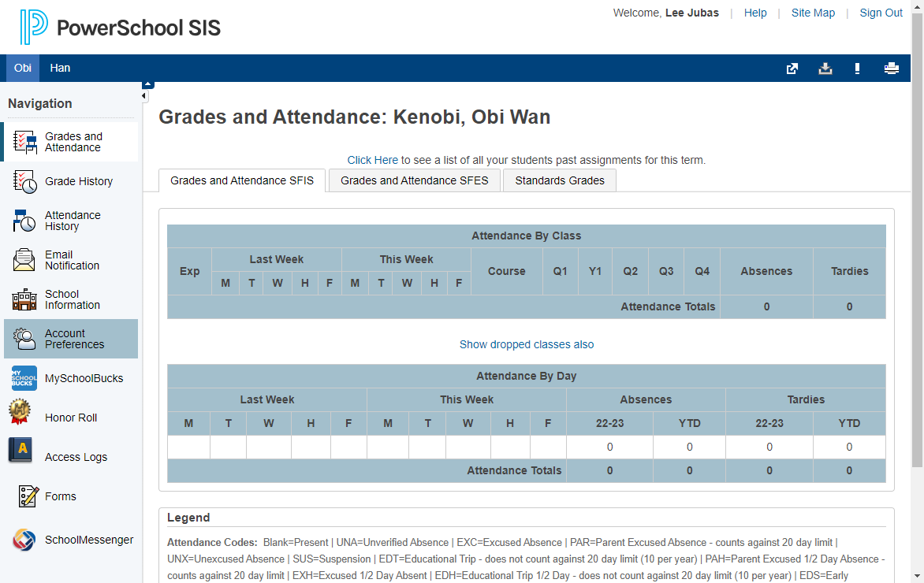The height and width of the screenshot is (583, 924).
Task: Click page title Kenobi, Obi Wan
Action: (471, 117)
